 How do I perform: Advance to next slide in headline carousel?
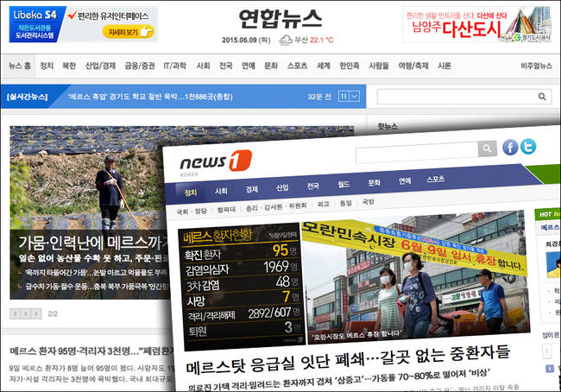click(x=37, y=313)
